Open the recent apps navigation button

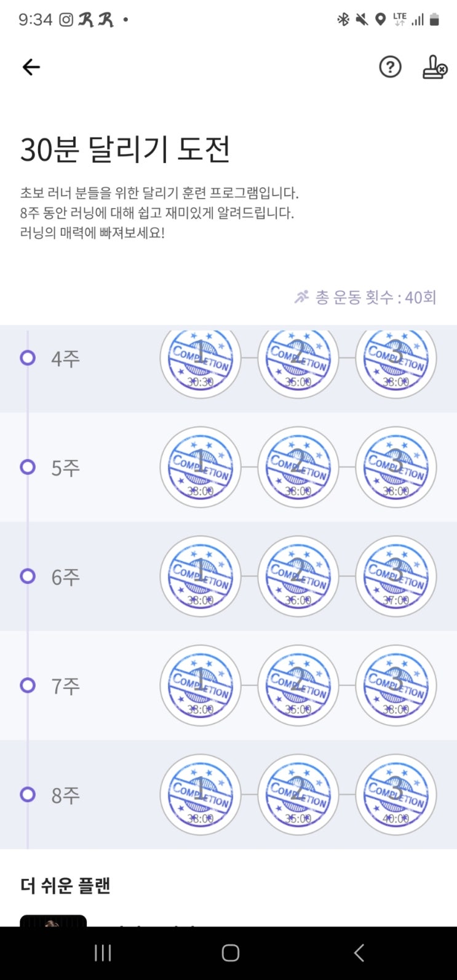[103, 953]
